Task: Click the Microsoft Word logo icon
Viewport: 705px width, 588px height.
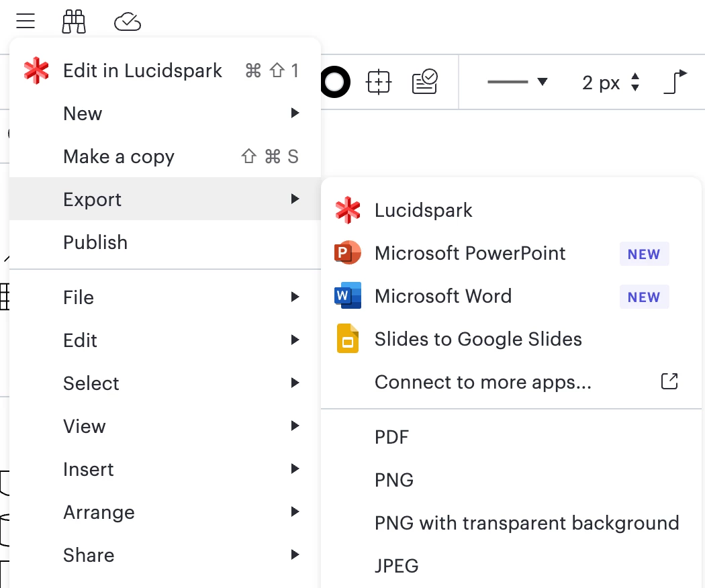Action: [348, 296]
